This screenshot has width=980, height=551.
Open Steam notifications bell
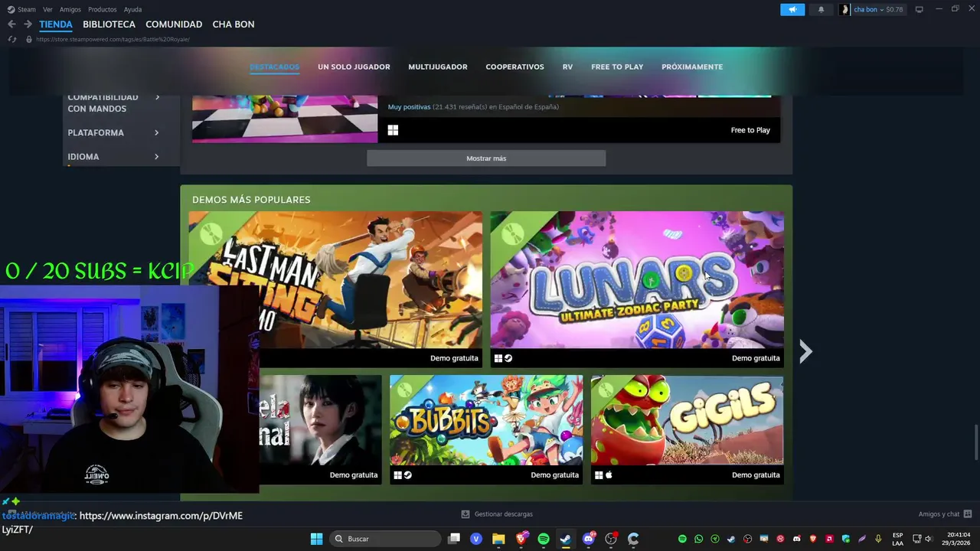(821, 9)
